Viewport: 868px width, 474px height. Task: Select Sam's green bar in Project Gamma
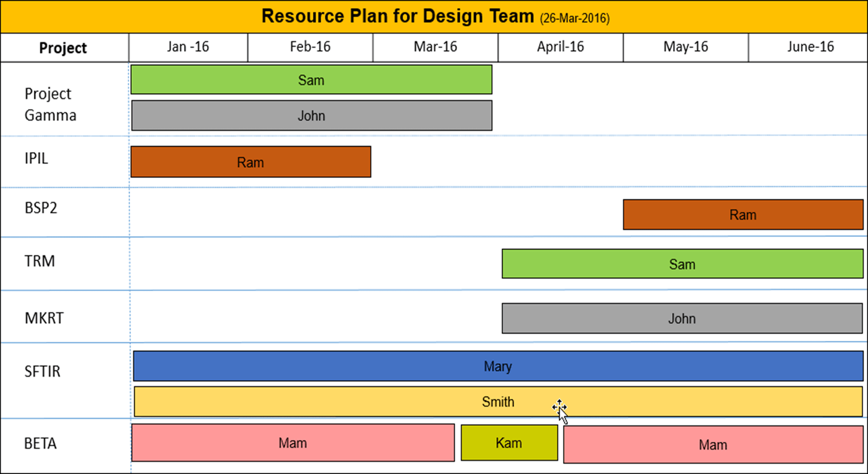point(311,80)
